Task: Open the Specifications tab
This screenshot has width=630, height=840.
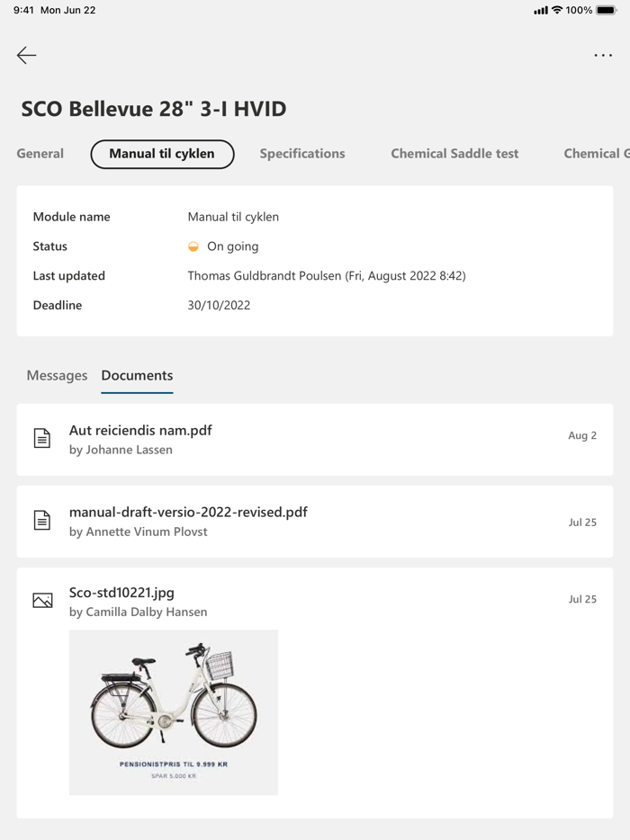Action: click(x=302, y=154)
